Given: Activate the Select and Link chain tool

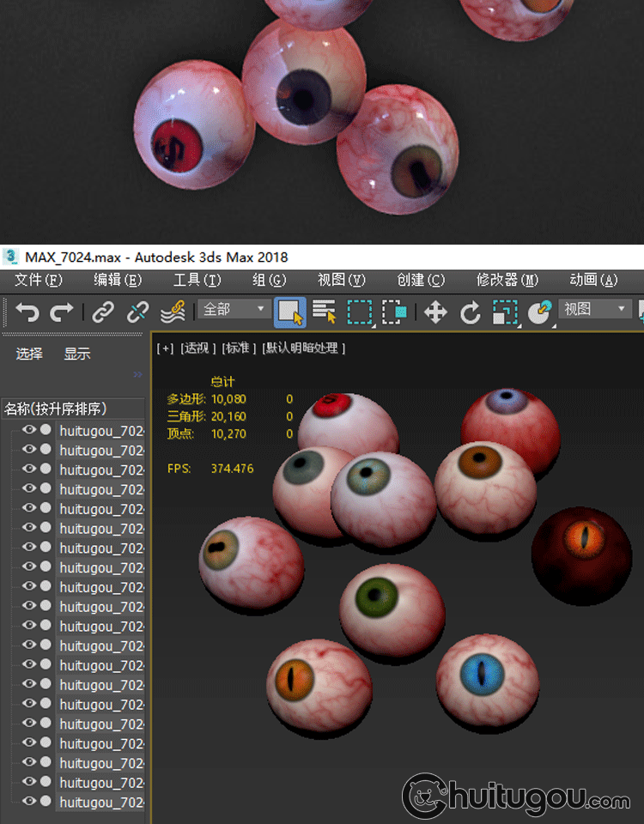Looking at the screenshot, I should 103,312.
